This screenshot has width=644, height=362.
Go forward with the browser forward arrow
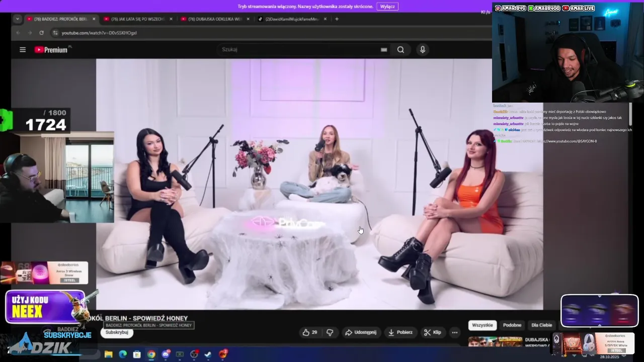(x=30, y=33)
